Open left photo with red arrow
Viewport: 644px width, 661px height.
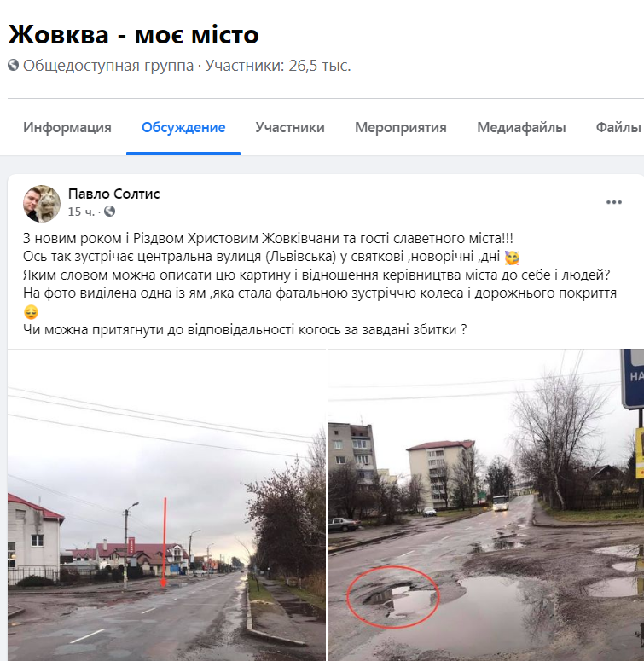pyautogui.click(x=166, y=505)
